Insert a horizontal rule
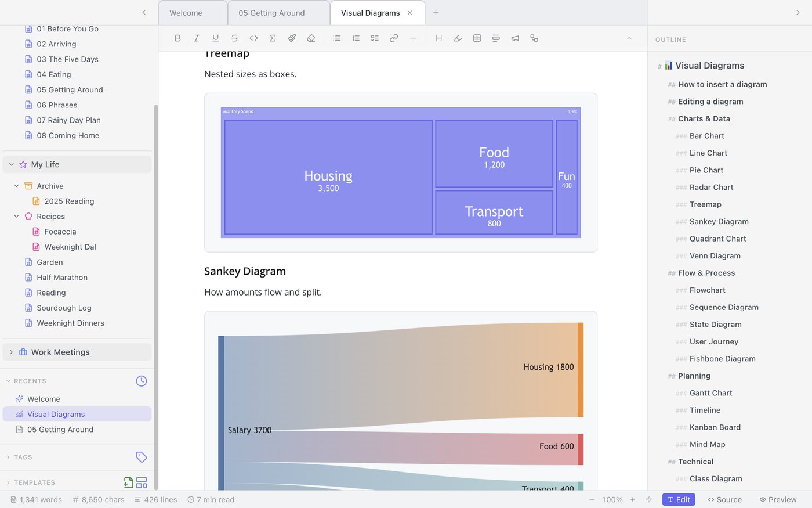The width and height of the screenshot is (812, 508). click(x=413, y=38)
